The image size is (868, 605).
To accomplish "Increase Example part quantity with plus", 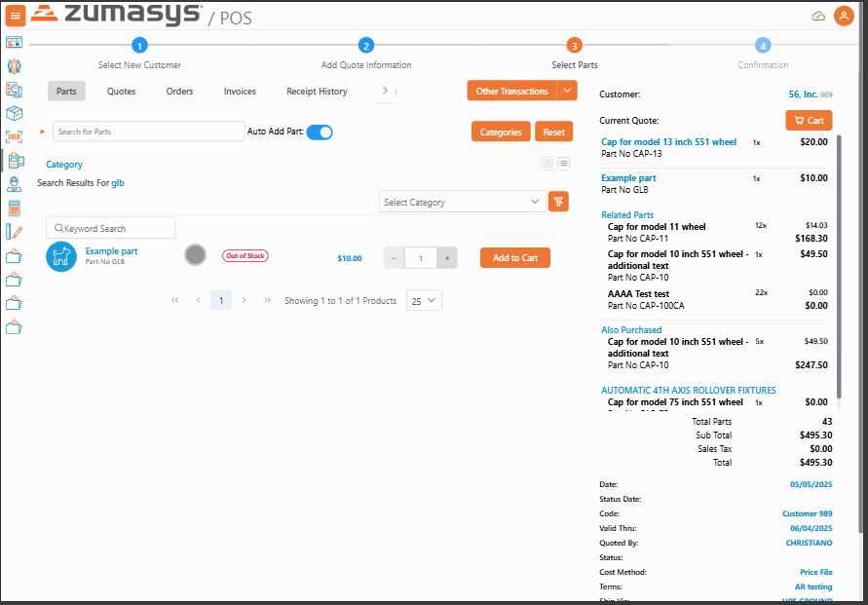I will (x=447, y=258).
